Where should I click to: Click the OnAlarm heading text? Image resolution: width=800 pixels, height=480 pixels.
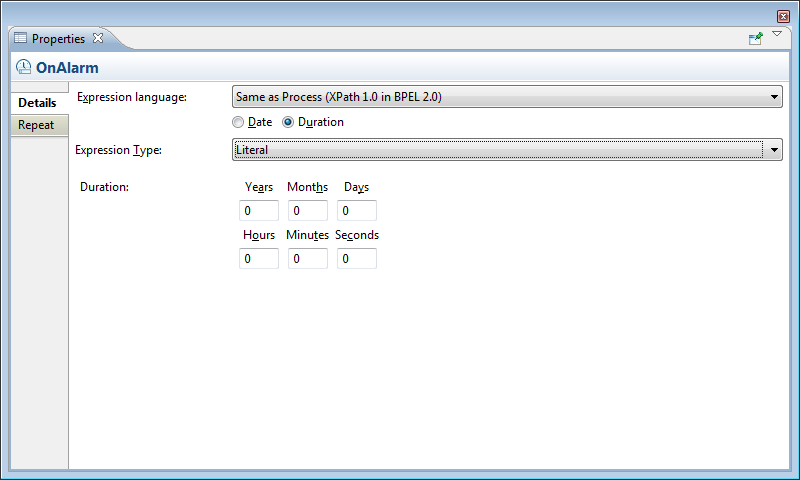(67, 69)
